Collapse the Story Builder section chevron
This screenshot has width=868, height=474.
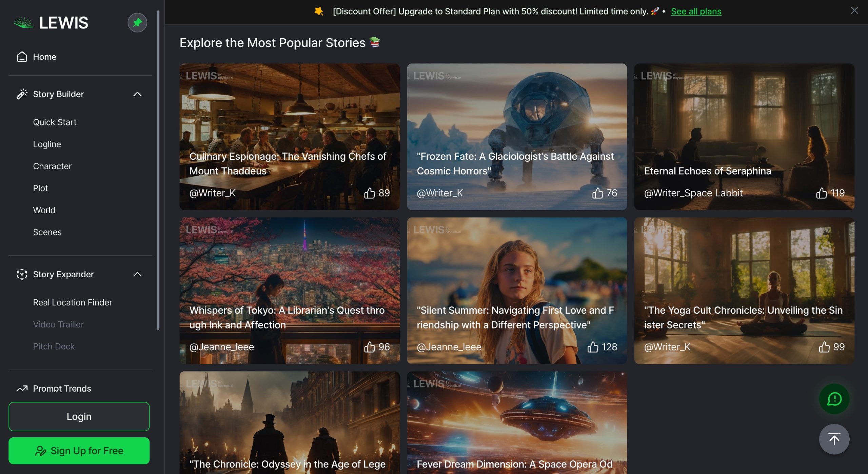[x=137, y=94]
